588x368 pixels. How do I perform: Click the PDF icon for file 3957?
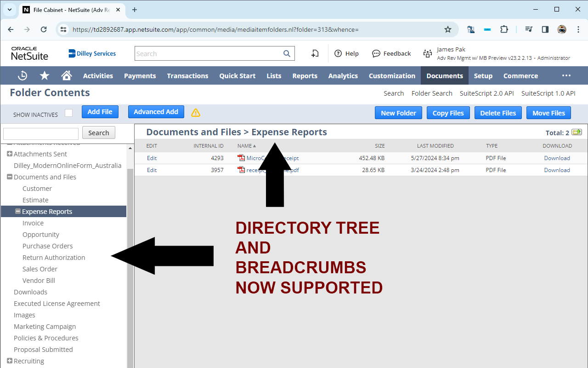241,170
